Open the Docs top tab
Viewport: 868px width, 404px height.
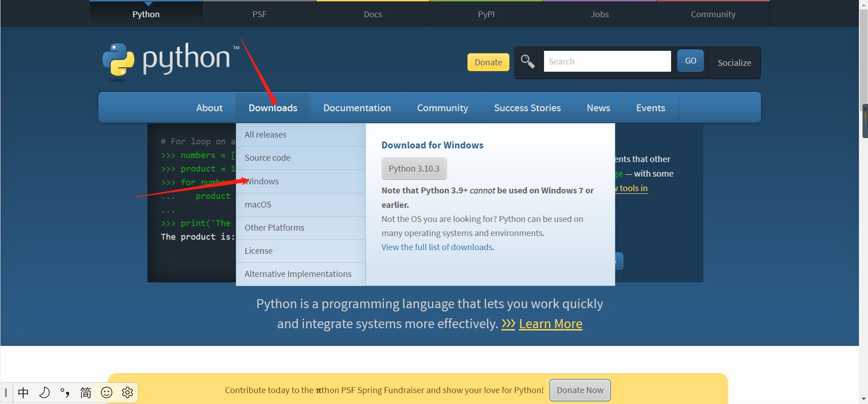coord(373,14)
